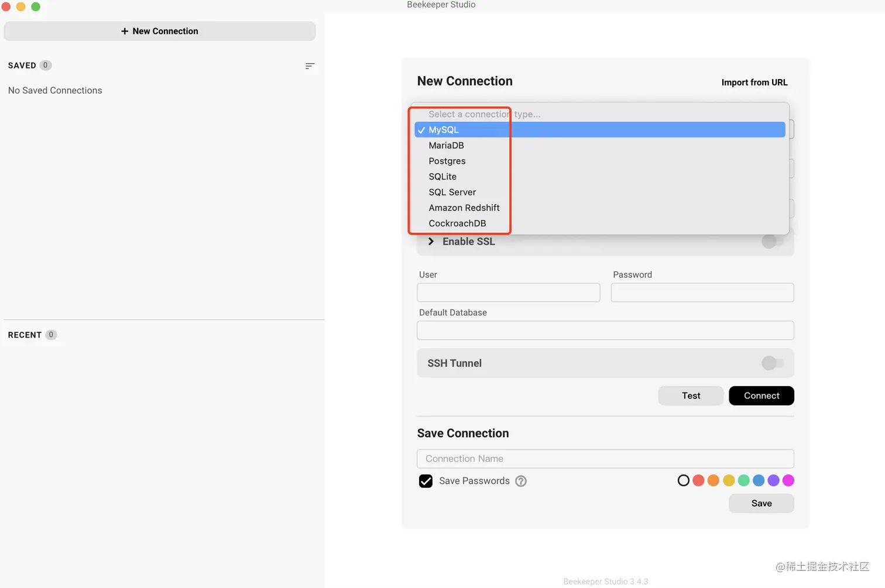Image resolution: width=885 pixels, height=588 pixels.
Task: Pick CockroachDB as the connection type
Action: pyautogui.click(x=599, y=223)
